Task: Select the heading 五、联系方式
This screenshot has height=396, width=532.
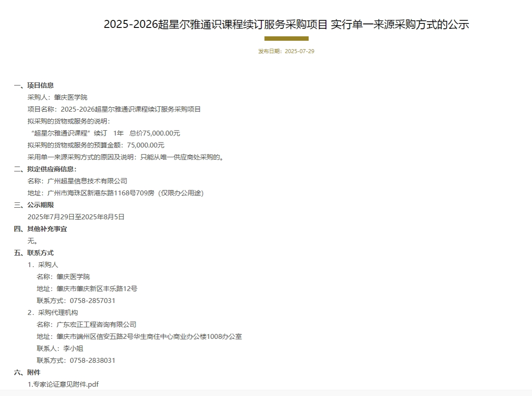Action: [34, 253]
